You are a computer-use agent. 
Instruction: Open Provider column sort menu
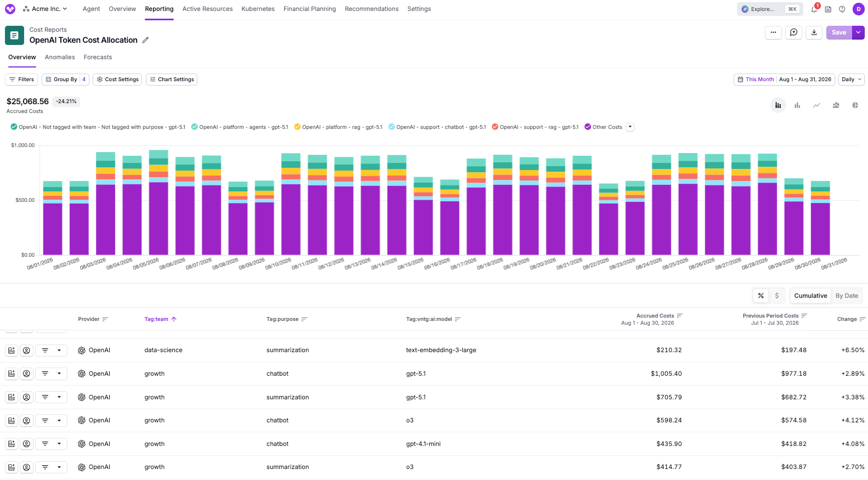coord(105,319)
